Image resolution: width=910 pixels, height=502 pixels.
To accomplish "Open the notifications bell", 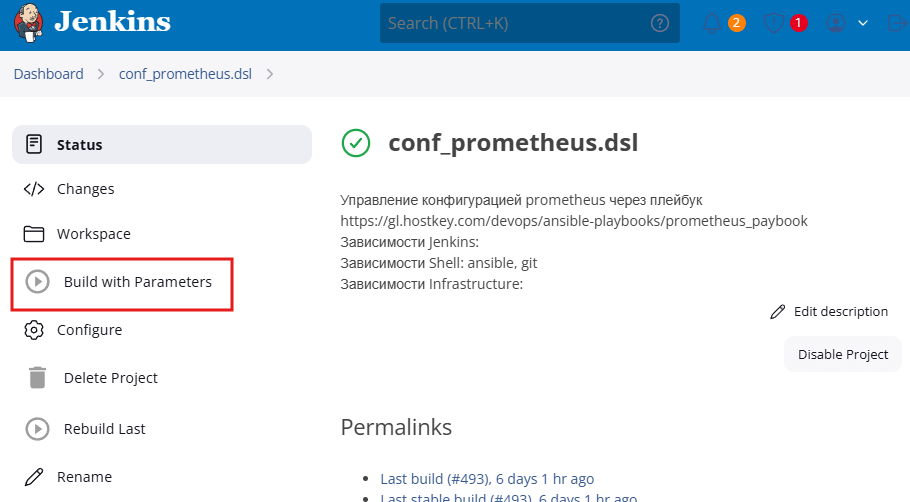I will [x=712, y=23].
